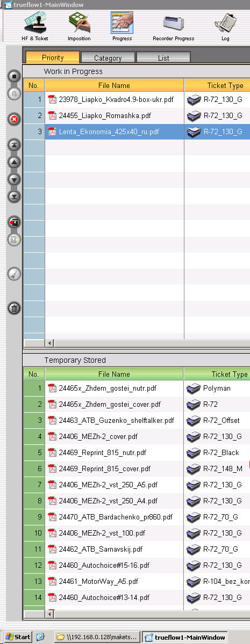The image size is (250, 644).
Task: Click printer icon beside R-72_Offset ticket
Action: coord(193,420)
